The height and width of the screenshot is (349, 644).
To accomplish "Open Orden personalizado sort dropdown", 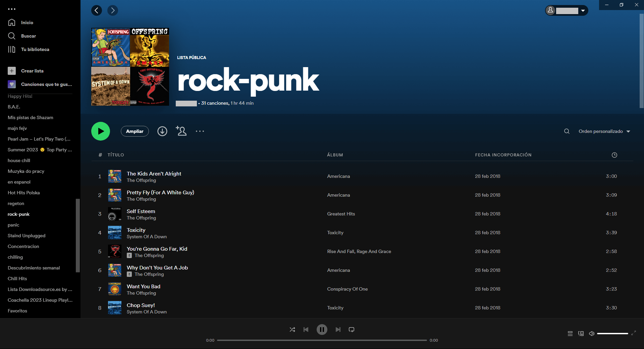I will 604,131.
